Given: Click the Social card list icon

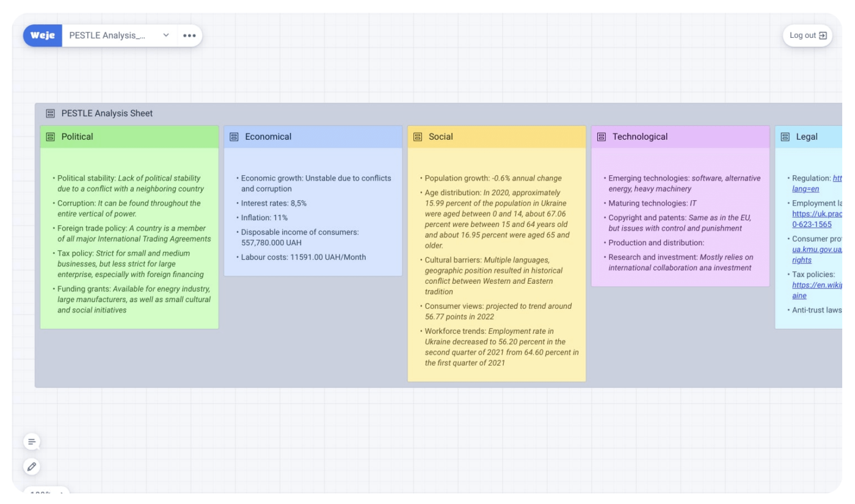Looking at the screenshot, I should (x=418, y=137).
